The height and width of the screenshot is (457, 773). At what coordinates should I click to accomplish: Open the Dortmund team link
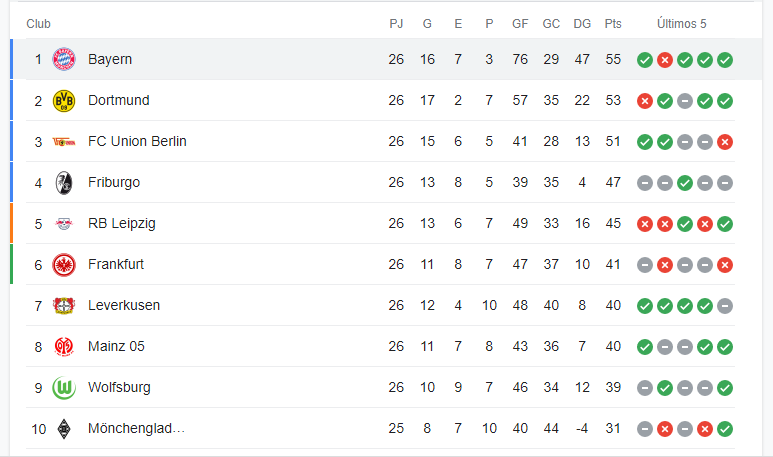coord(119,100)
